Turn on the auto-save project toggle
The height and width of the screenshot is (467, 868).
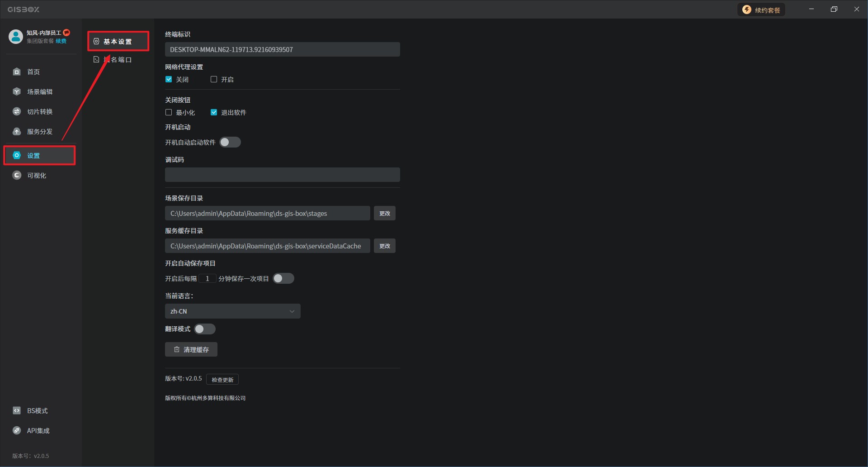click(283, 278)
